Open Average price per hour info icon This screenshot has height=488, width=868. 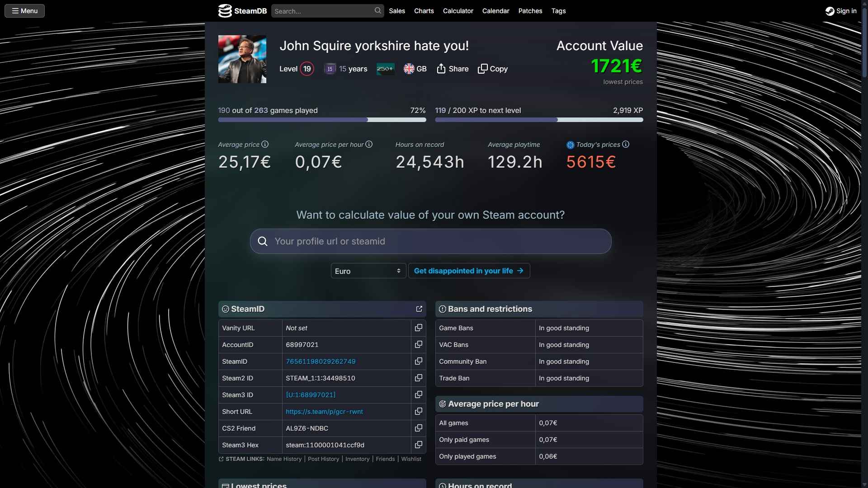pos(369,144)
